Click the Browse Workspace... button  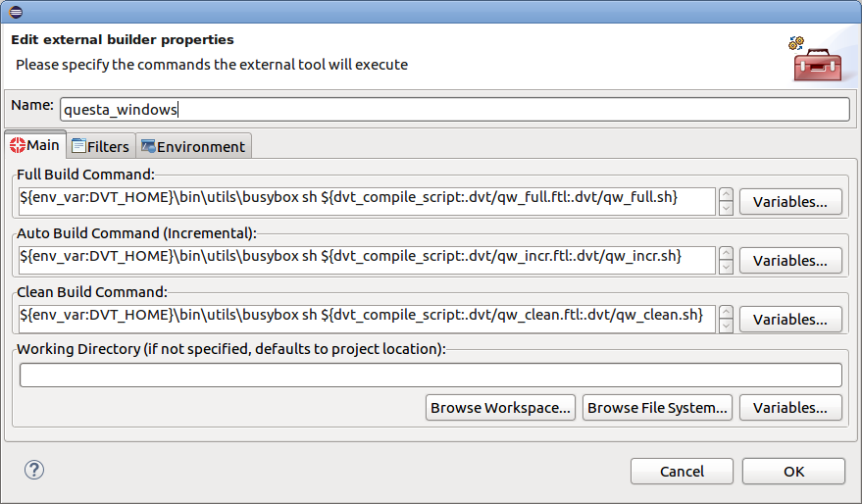[x=500, y=408]
